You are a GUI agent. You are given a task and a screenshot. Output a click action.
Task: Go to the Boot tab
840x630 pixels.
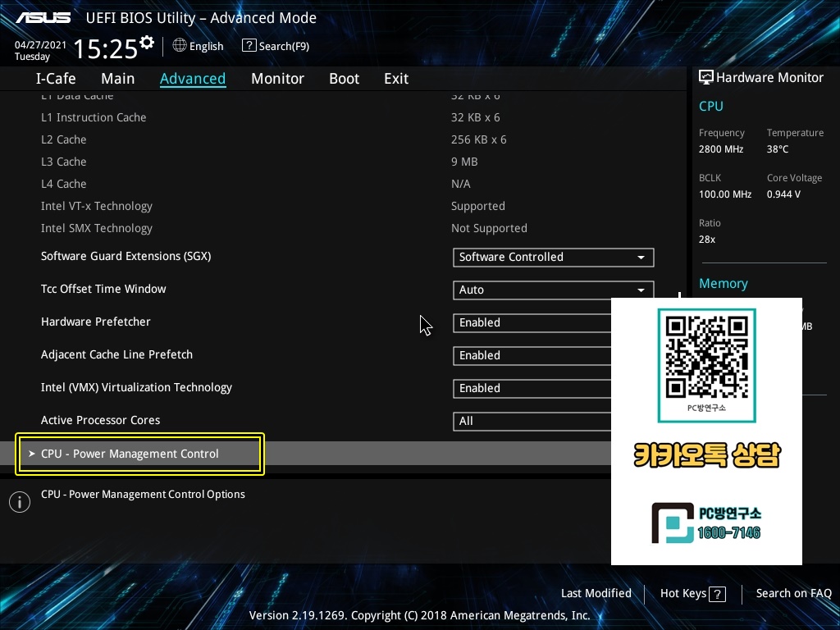pos(344,79)
